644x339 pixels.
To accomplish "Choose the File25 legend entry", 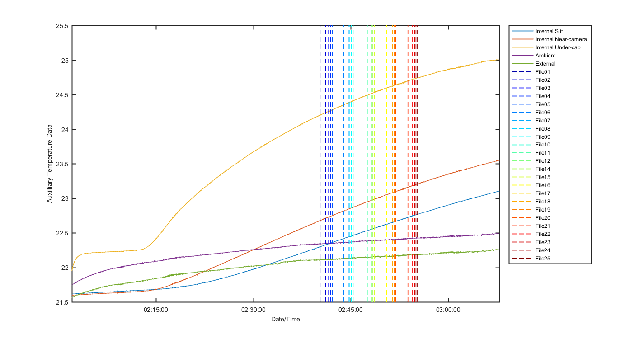I will 543,259.
